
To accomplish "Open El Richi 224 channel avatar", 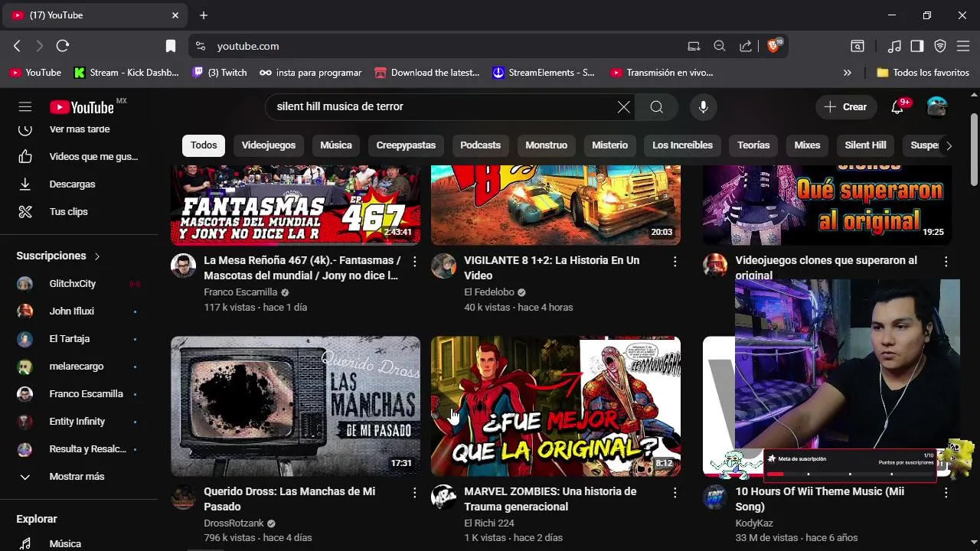I will (x=443, y=497).
